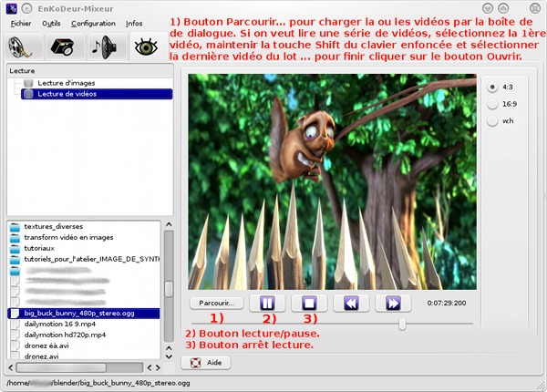Click the file list vertical scrollbar handle
The image size is (547, 392).
[169, 289]
